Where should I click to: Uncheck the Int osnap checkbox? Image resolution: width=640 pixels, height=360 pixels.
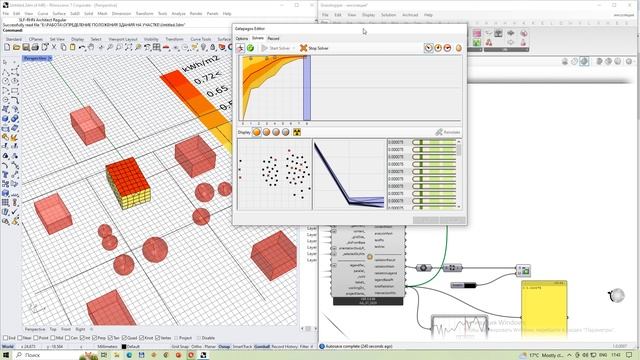click(82, 338)
